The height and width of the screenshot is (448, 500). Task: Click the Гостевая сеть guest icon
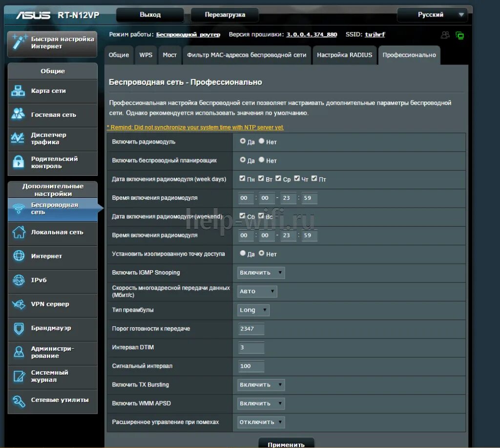(x=18, y=114)
